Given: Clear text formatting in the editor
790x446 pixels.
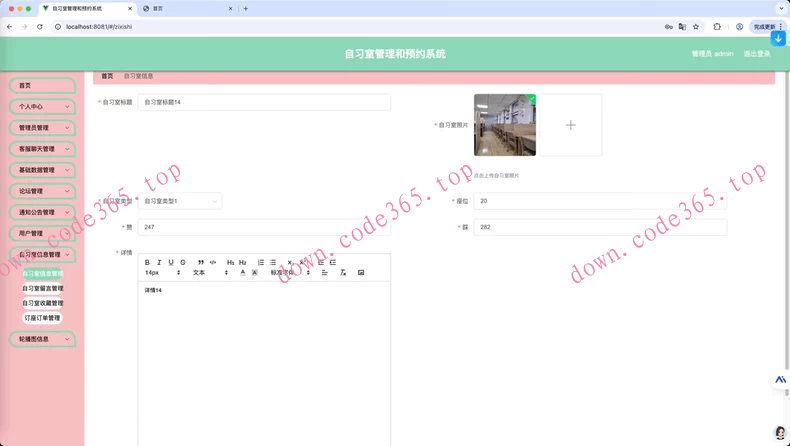Looking at the screenshot, I should coord(343,273).
